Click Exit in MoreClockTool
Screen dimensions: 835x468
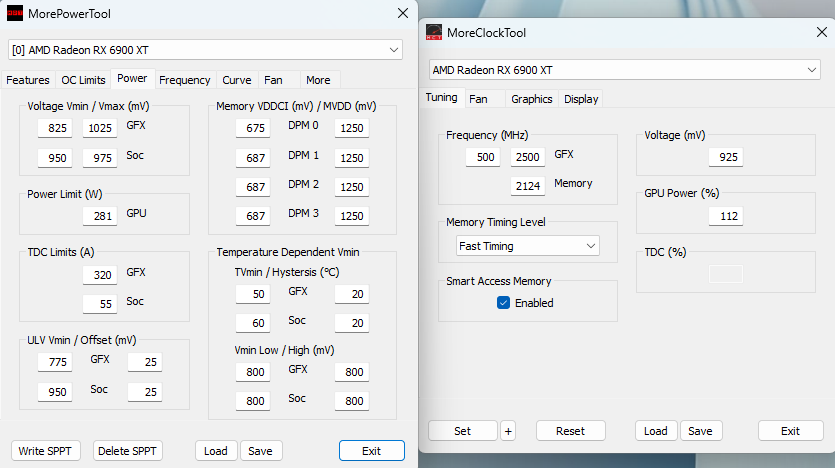(790, 431)
